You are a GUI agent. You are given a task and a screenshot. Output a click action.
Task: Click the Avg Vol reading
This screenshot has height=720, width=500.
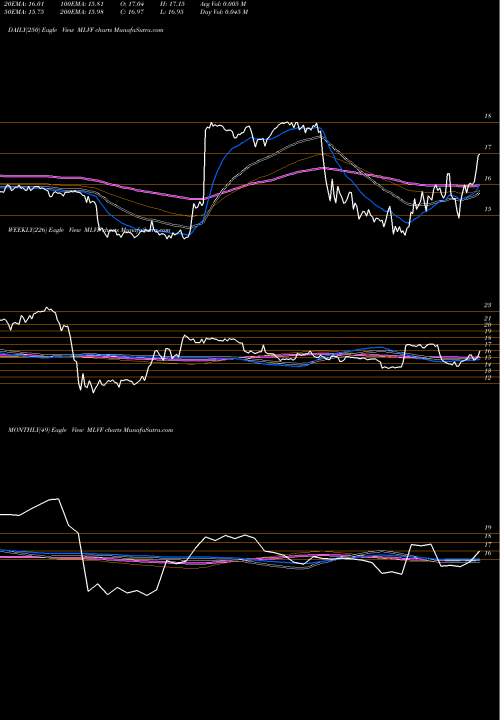(223, 4)
